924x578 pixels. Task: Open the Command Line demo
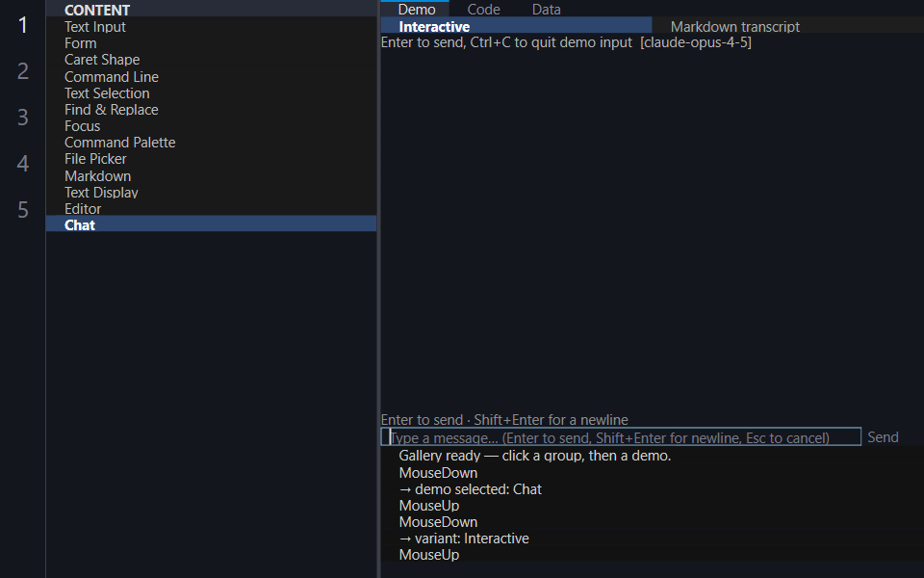pyautogui.click(x=211, y=77)
